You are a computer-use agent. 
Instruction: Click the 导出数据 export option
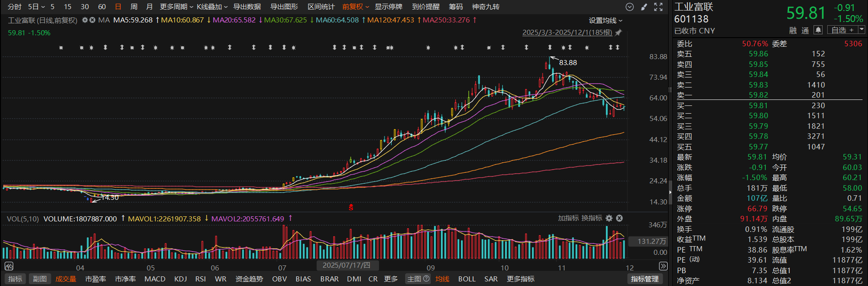point(247,7)
